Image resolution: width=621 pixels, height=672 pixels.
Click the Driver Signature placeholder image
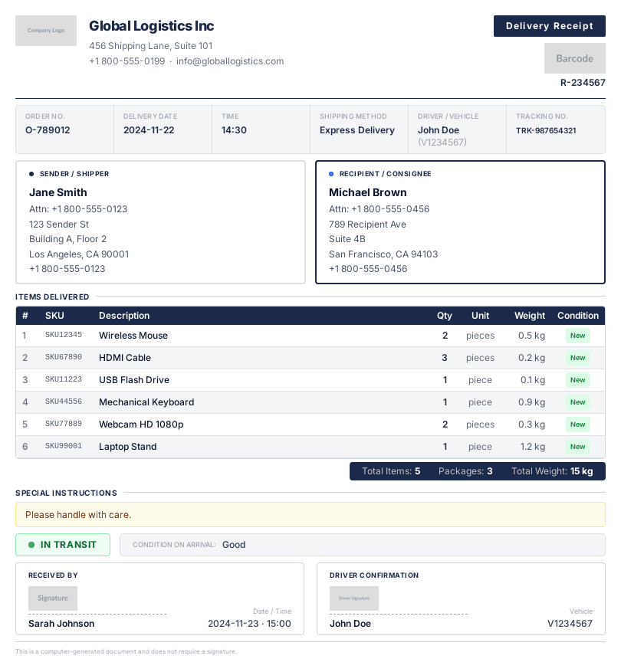[x=353, y=598]
